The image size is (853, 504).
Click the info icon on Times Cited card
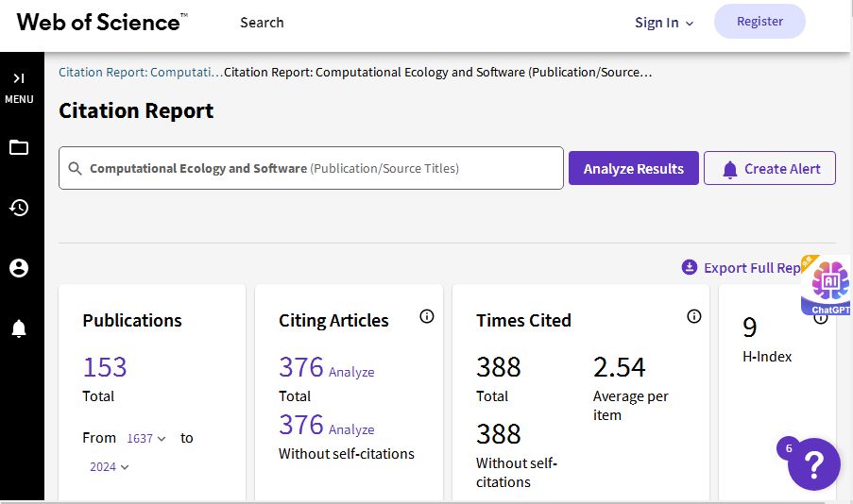(x=694, y=316)
